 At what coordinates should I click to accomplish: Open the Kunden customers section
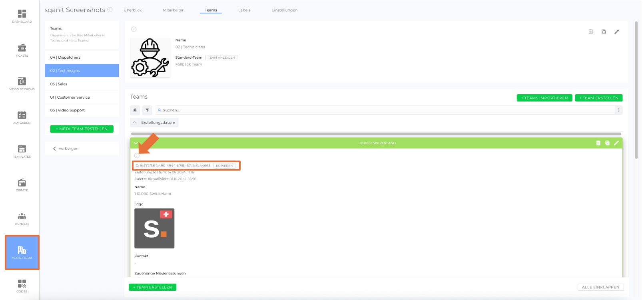pos(22,219)
